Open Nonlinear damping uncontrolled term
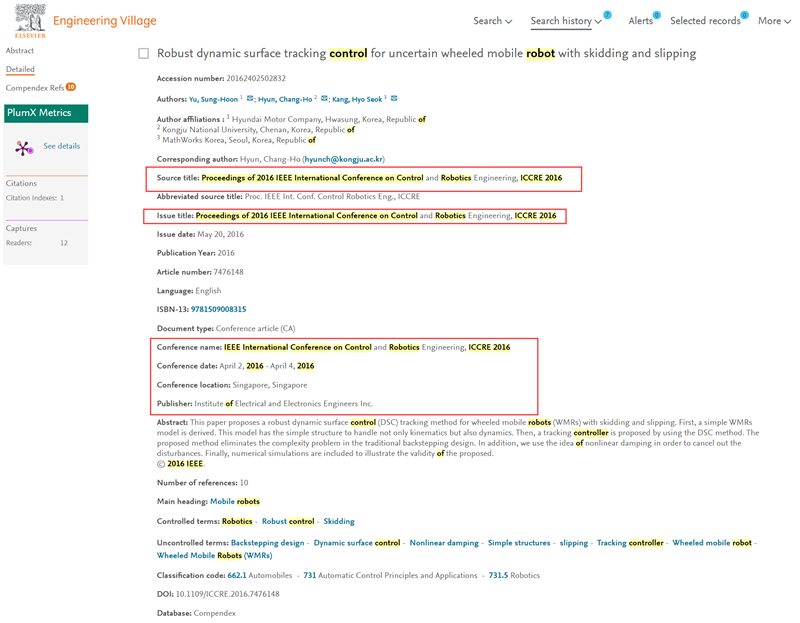 (x=444, y=543)
